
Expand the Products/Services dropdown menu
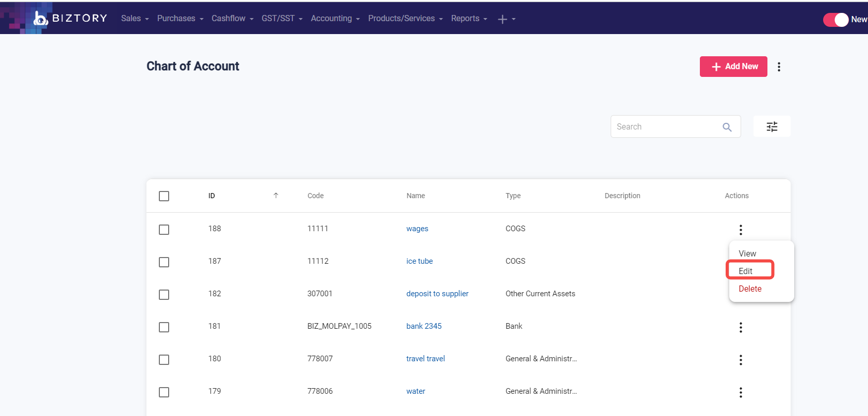(405, 19)
